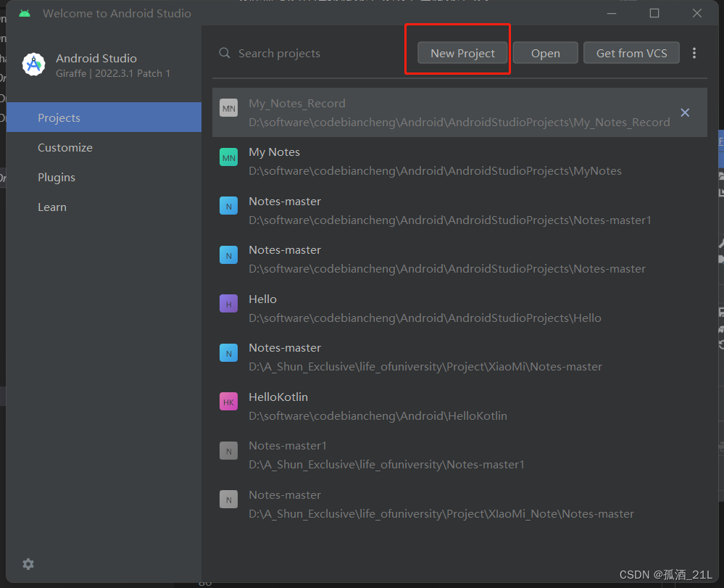The image size is (724, 588).
Task: Open Notes-master with path ending Notes-master1
Action: [459, 210]
